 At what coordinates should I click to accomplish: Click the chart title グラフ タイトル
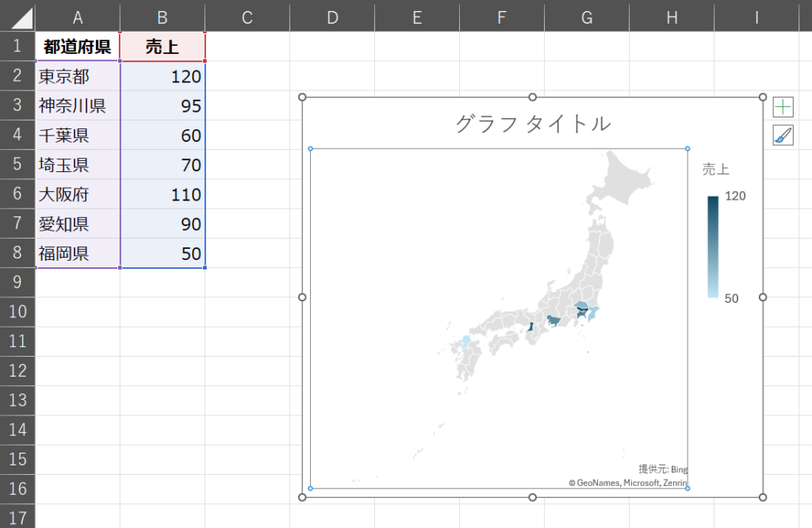[532, 124]
